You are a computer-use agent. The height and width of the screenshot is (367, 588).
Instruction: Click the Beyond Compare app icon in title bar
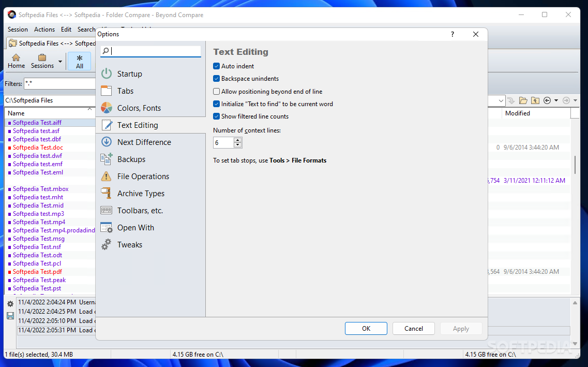11,14
